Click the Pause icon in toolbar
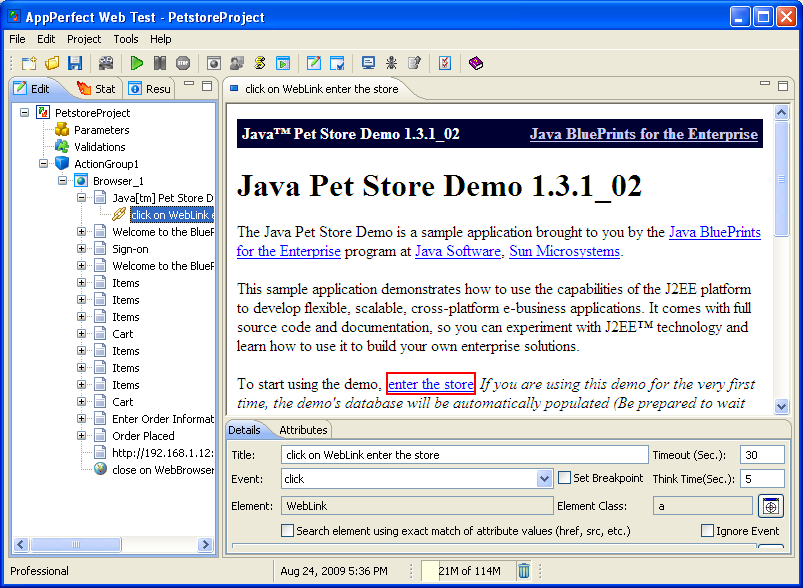The height and width of the screenshot is (588, 803). tap(160, 63)
